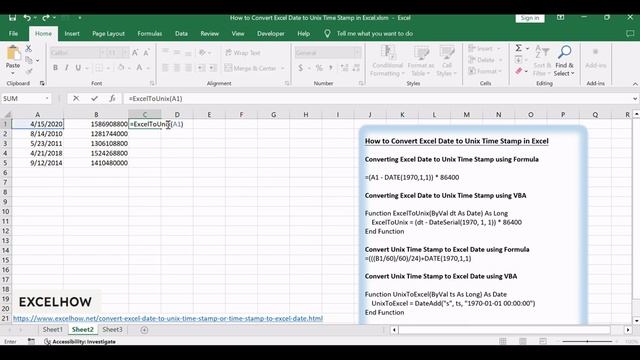Open the Name Box dropdown arrow
Viewport: 640px width, 360px height.
coord(47,98)
